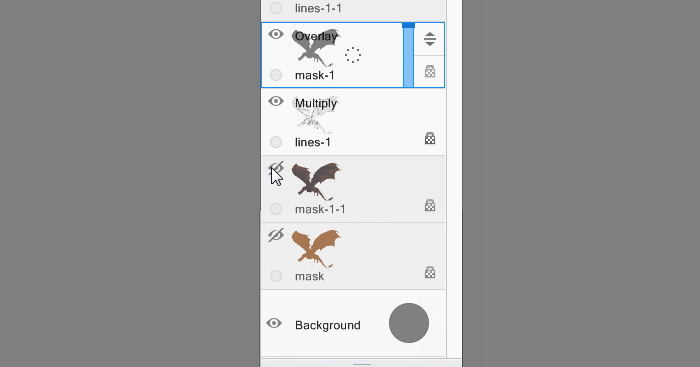Select the brown dragon mask-1-1 thumbnail
700x367 pixels.
click(316, 181)
